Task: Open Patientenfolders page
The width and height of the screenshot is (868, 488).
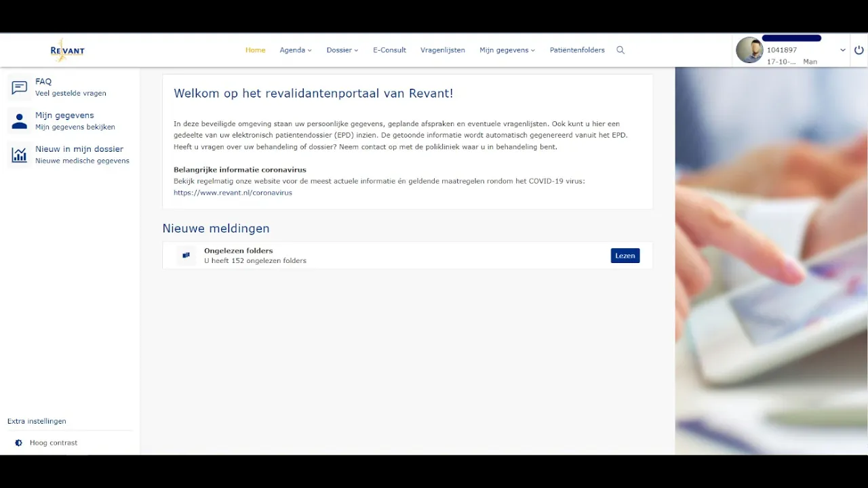Action: (577, 50)
